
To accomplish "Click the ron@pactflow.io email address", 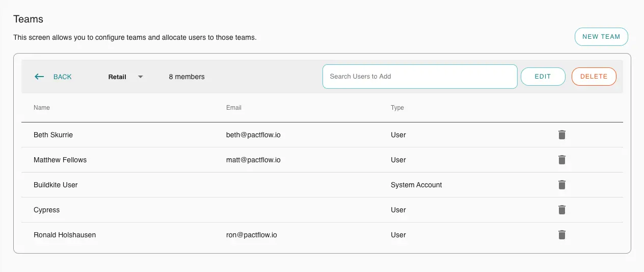I will pos(251,235).
